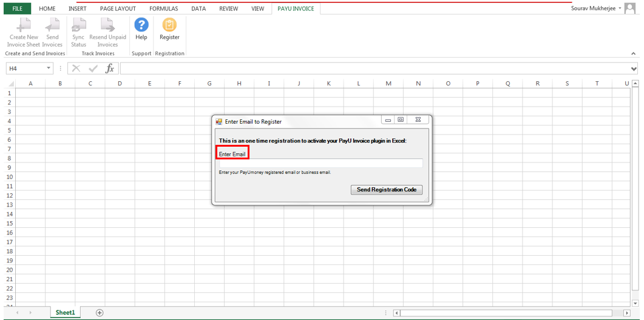The width and height of the screenshot is (644, 320).
Task: Click the Sync Status icon
Action: [x=78, y=25]
